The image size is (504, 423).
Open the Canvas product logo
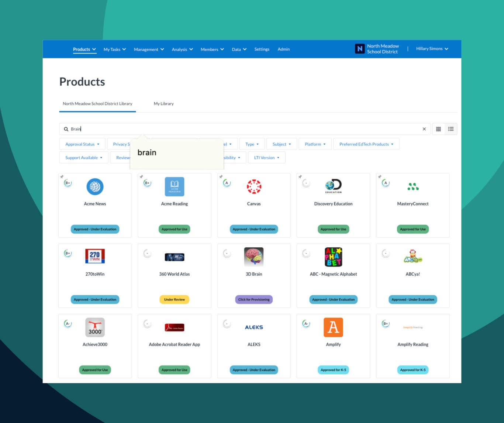(253, 187)
